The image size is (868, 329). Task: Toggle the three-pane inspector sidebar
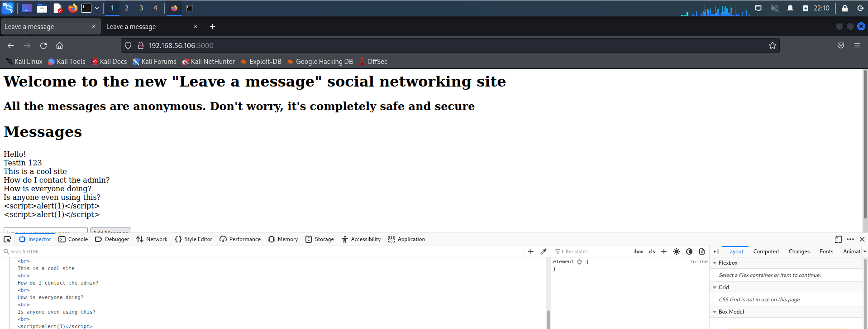tap(716, 252)
